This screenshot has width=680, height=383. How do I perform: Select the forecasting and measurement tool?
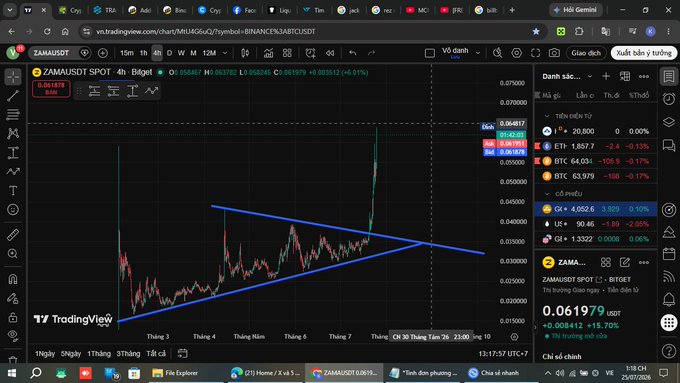[13, 153]
